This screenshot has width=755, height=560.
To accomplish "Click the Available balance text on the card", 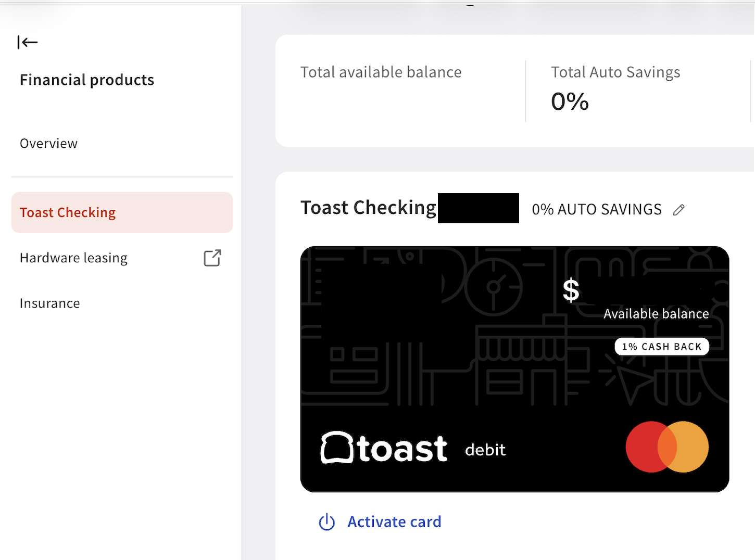I will (656, 314).
